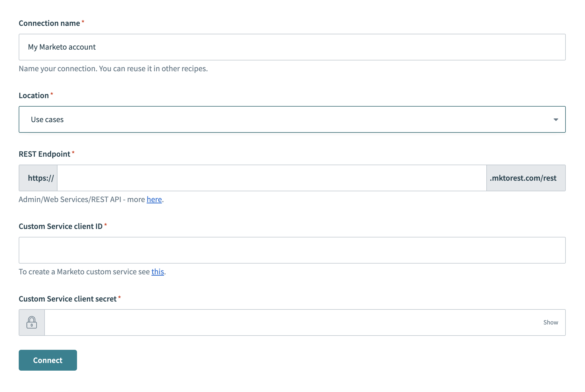Click the Custom Service client ID label
The width and height of the screenshot is (585, 392).
(61, 226)
